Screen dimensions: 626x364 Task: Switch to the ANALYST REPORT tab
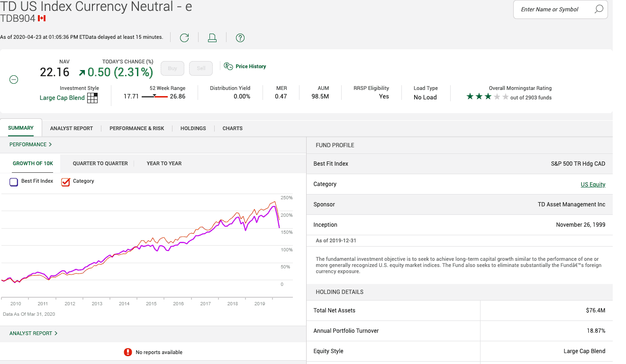pyautogui.click(x=72, y=128)
